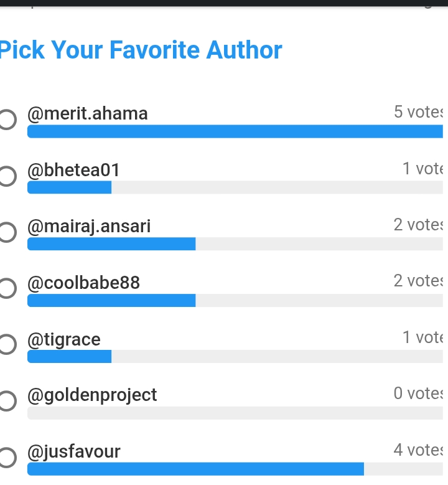Image resolution: width=448 pixels, height=485 pixels.
Task: Click the @jusfavour vote progress bar
Action: [195, 469]
